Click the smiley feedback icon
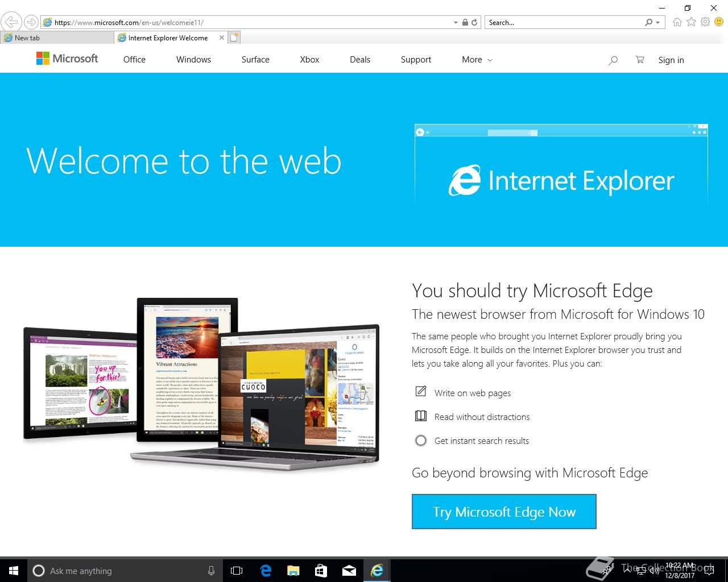728x582 pixels. tap(719, 22)
